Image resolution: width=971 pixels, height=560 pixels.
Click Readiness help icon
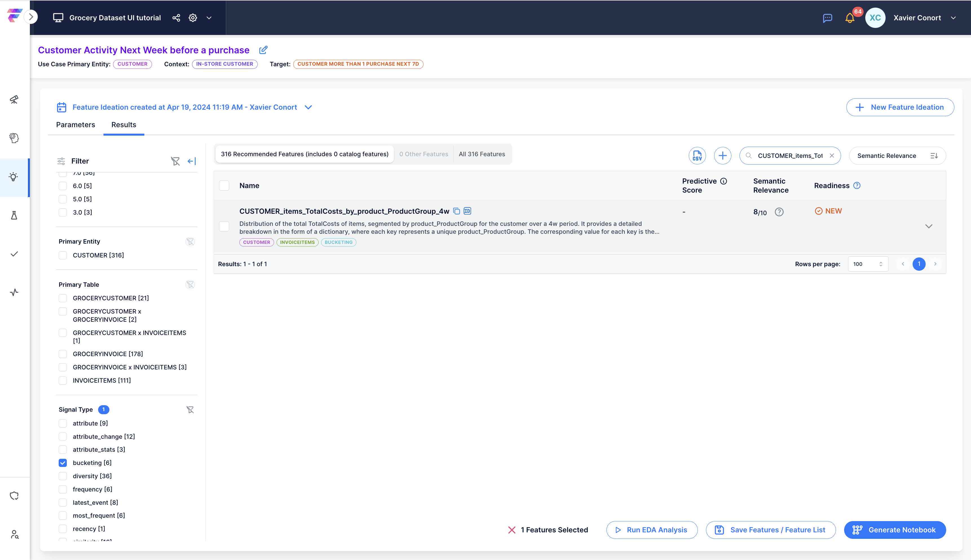click(857, 185)
